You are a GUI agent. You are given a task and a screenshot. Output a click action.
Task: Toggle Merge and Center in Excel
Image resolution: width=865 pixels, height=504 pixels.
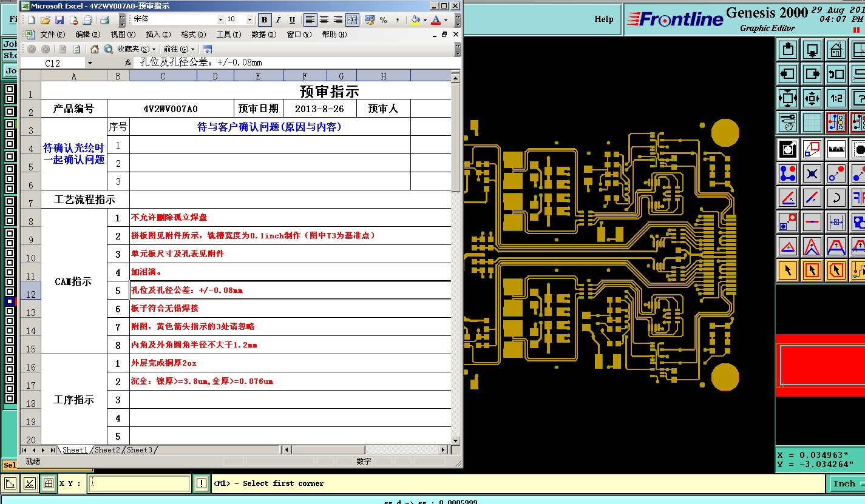[352, 20]
